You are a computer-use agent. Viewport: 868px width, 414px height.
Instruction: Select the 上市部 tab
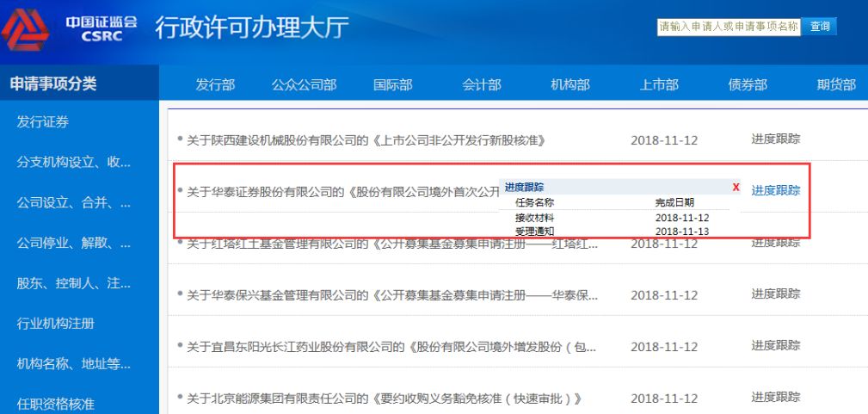659,85
